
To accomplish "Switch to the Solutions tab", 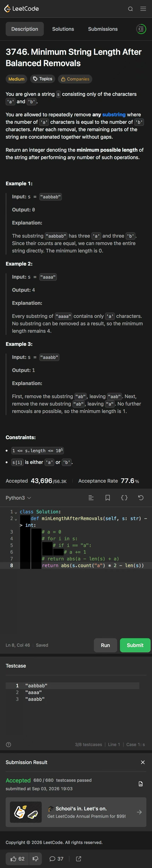I will [63, 29].
